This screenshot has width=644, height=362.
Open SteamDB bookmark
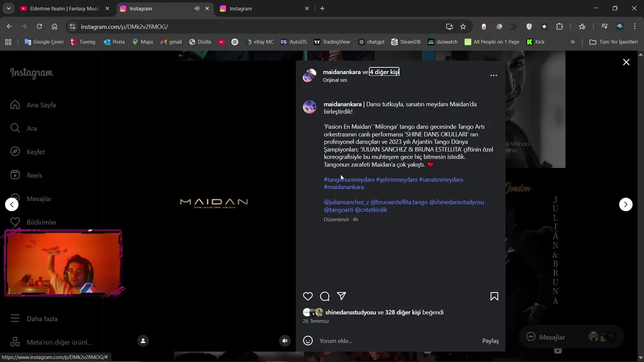[406, 42]
